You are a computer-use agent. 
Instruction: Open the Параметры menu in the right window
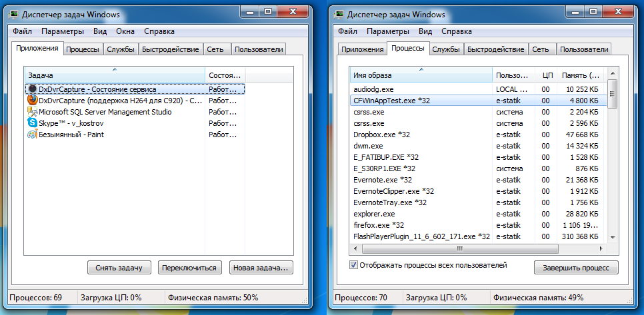pos(388,31)
